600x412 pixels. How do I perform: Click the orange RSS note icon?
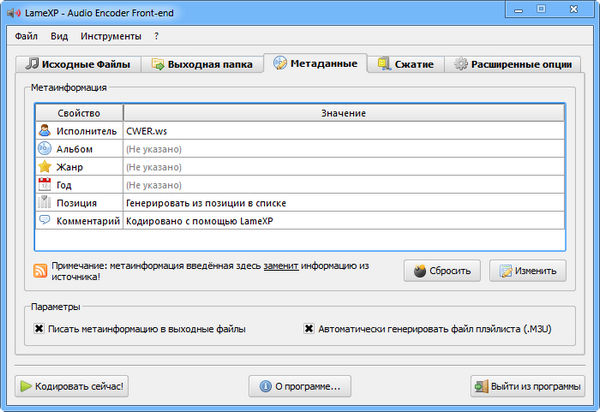click(40, 271)
